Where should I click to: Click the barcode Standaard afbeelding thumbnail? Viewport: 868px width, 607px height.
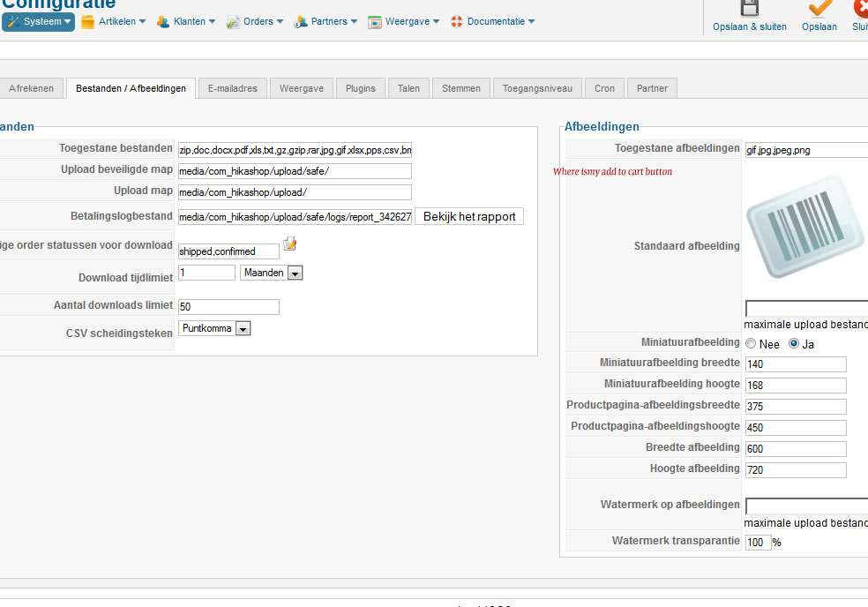click(x=804, y=227)
